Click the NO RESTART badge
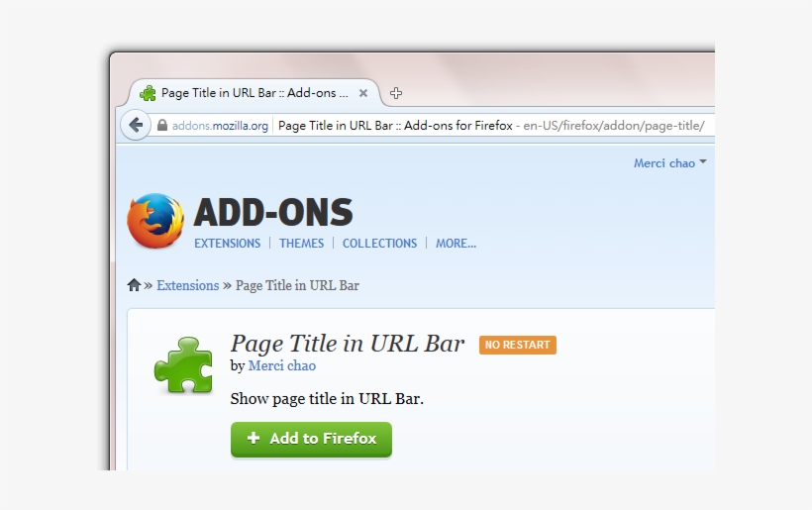The height and width of the screenshot is (510, 812). (517, 345)
